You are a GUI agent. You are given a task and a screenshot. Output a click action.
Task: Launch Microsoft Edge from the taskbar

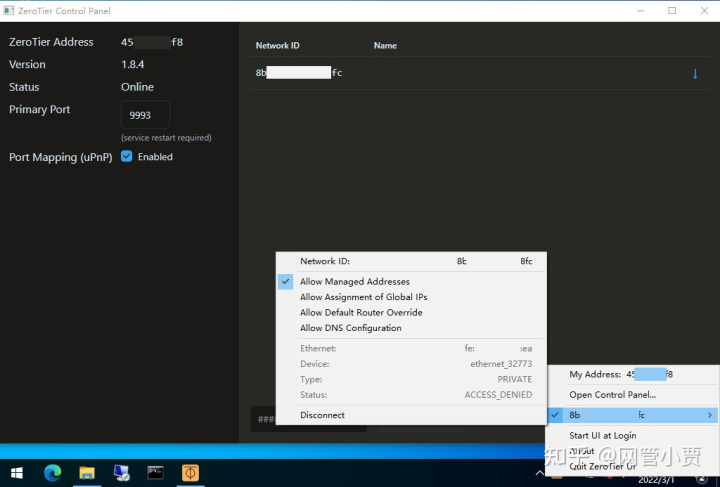[52, 473]
